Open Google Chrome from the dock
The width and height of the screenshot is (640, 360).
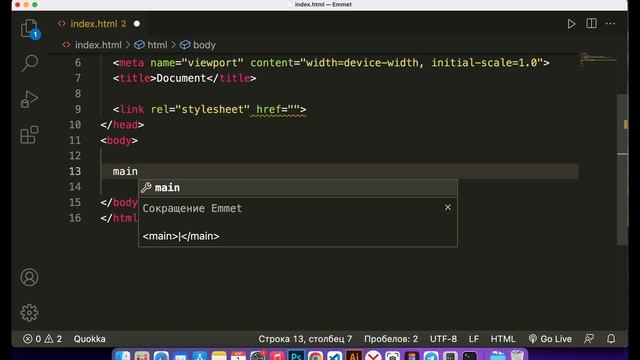click(316, 356)
